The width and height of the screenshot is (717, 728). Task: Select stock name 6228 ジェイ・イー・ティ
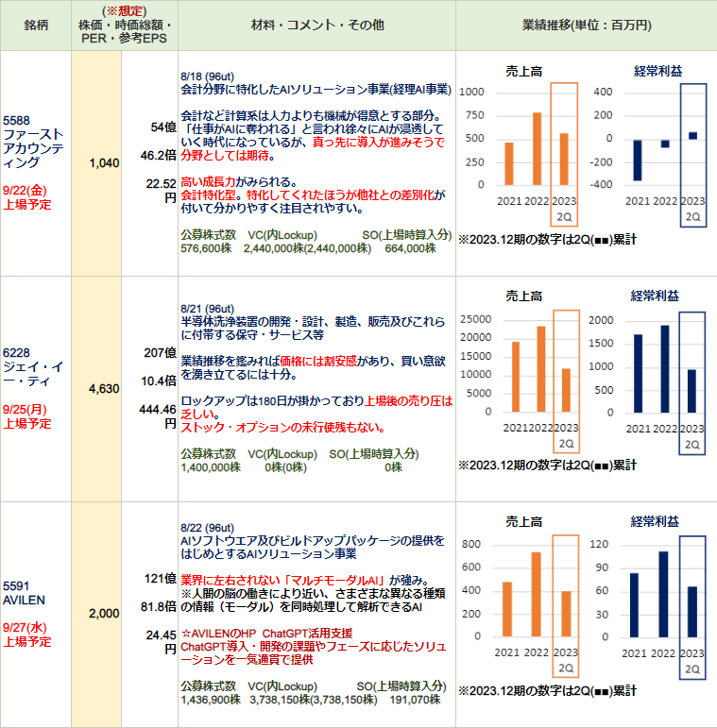[32, 366]
